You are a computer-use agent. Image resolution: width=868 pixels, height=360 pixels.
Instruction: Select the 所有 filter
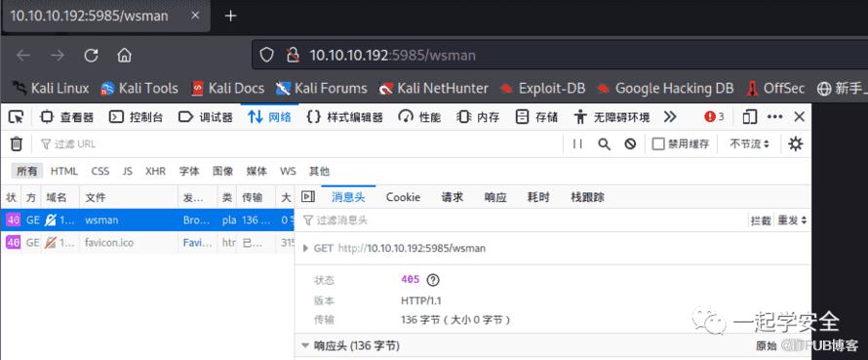coord(26,171)
